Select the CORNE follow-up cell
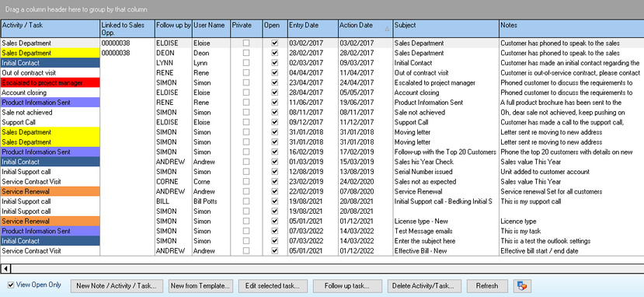 tap(173, 182)
